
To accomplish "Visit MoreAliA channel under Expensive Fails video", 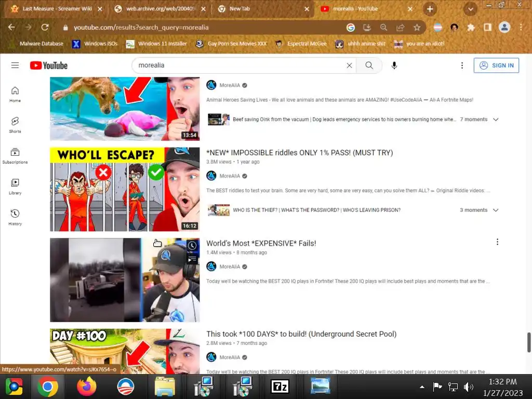I will click(229, 267).
